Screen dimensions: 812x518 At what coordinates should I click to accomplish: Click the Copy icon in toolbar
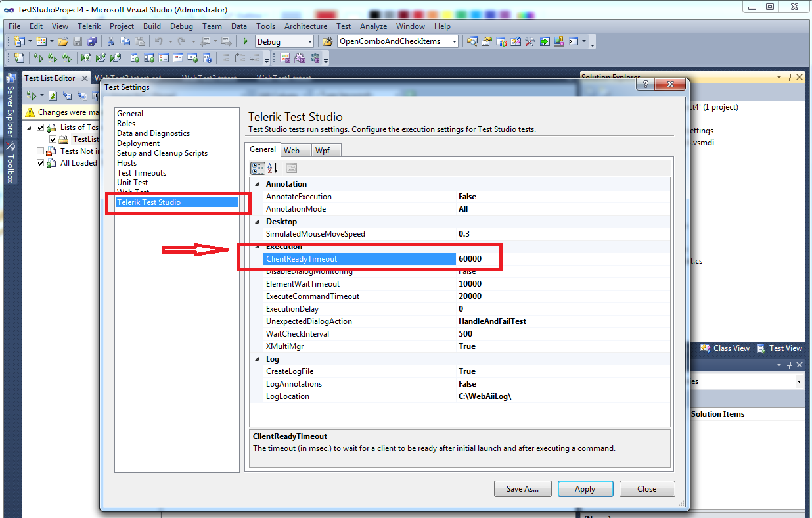click(x=125, y=41)
